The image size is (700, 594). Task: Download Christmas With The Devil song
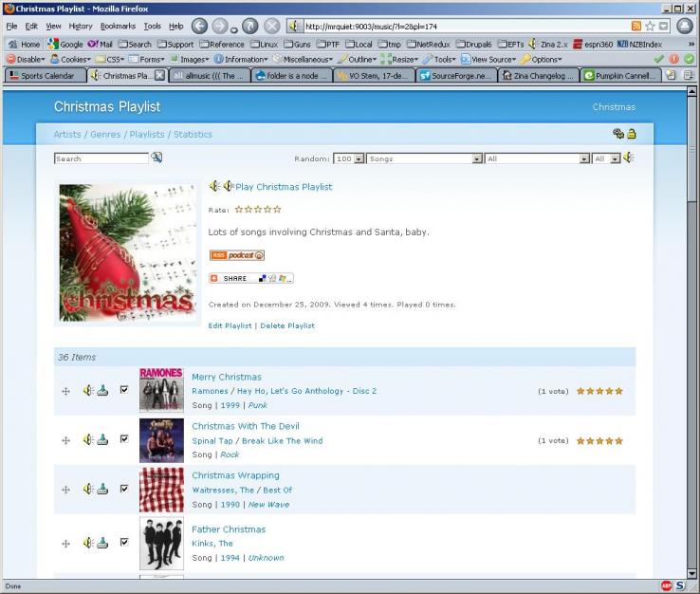(102, 439)
